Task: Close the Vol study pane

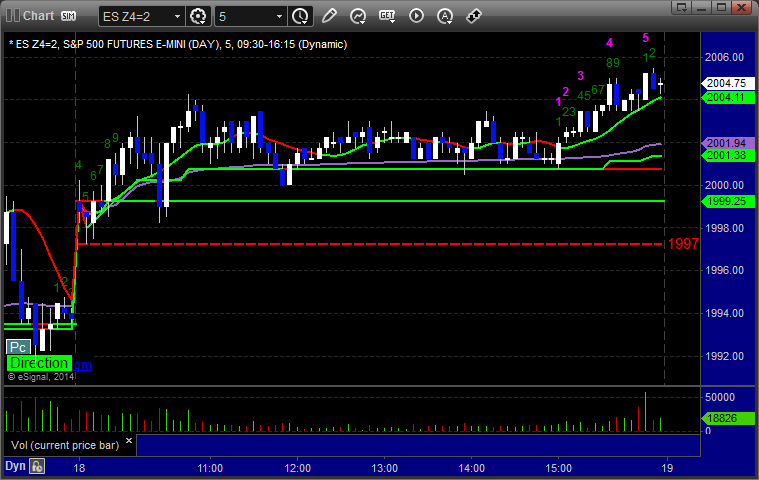Action: click(x=129, y=440)
